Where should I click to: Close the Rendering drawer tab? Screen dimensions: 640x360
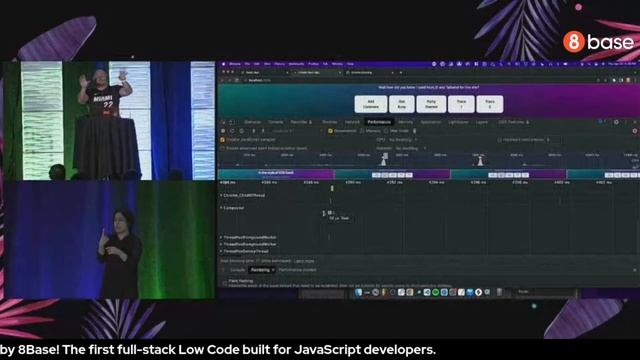[x=273, y=270]
